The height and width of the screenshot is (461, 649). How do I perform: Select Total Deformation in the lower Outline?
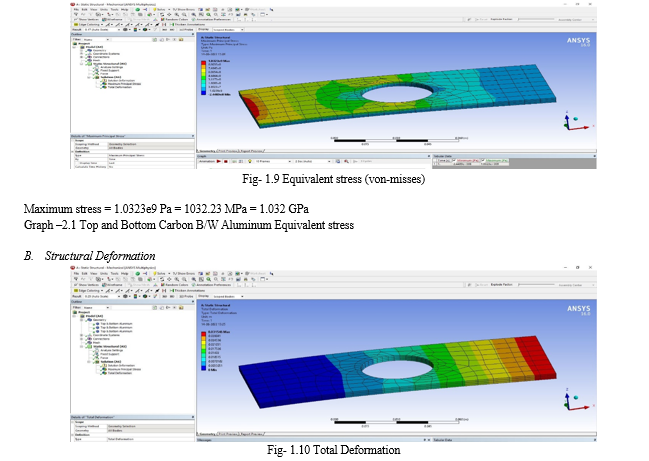pos(120,373)
